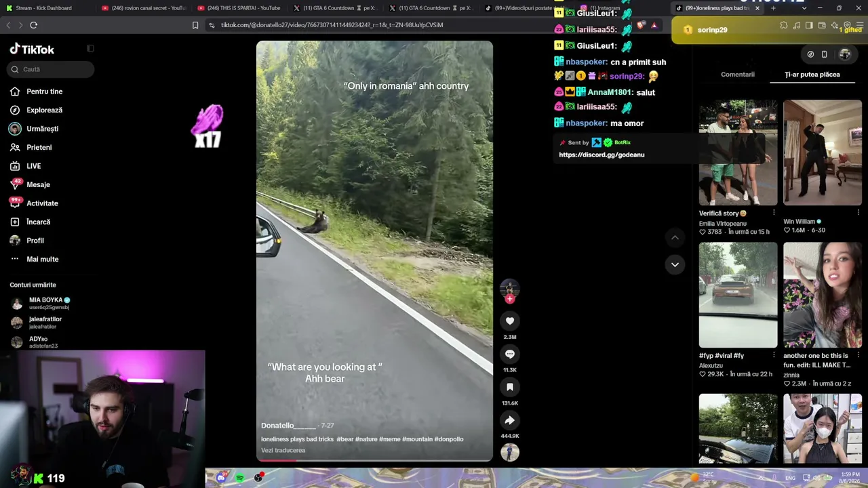Toggle the browser sidebar panel

click(809, 25)
